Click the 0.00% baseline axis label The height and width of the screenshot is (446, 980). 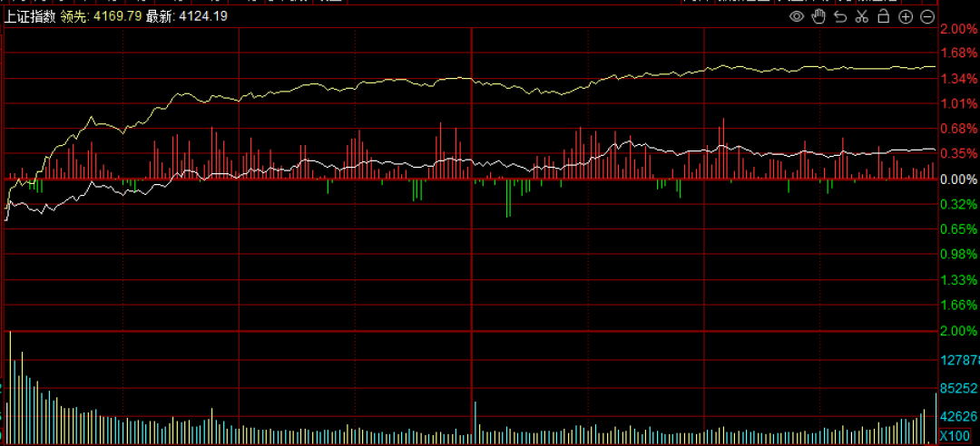(x=959, y=179)
